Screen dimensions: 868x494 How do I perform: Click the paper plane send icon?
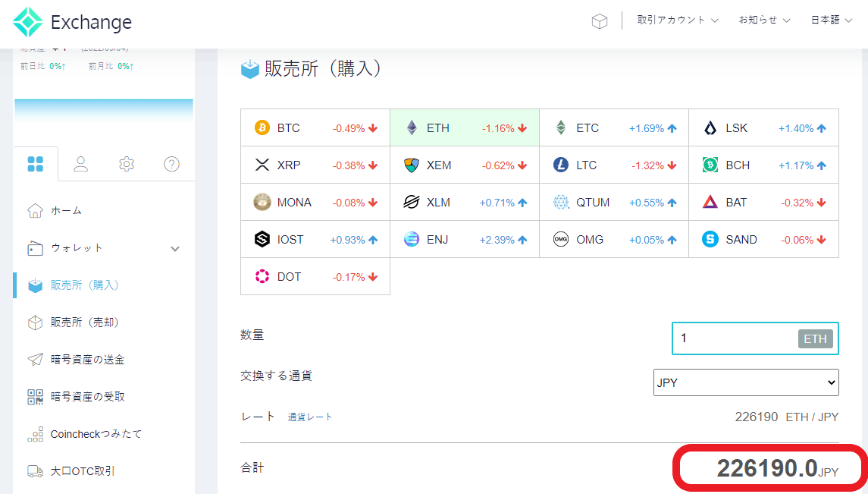(35, 360)
